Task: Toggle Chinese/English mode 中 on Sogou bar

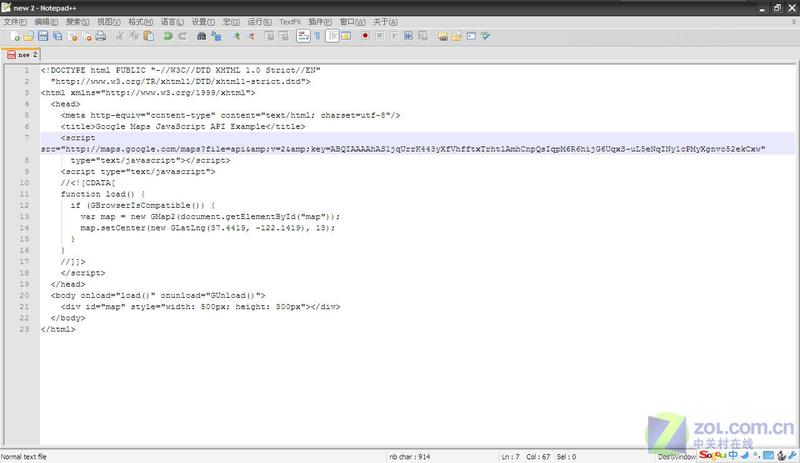Action: click(733, 455)
